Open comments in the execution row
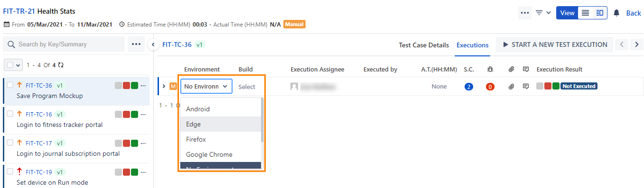This screenshot has width=644, height=188. (x=526, y=87)
